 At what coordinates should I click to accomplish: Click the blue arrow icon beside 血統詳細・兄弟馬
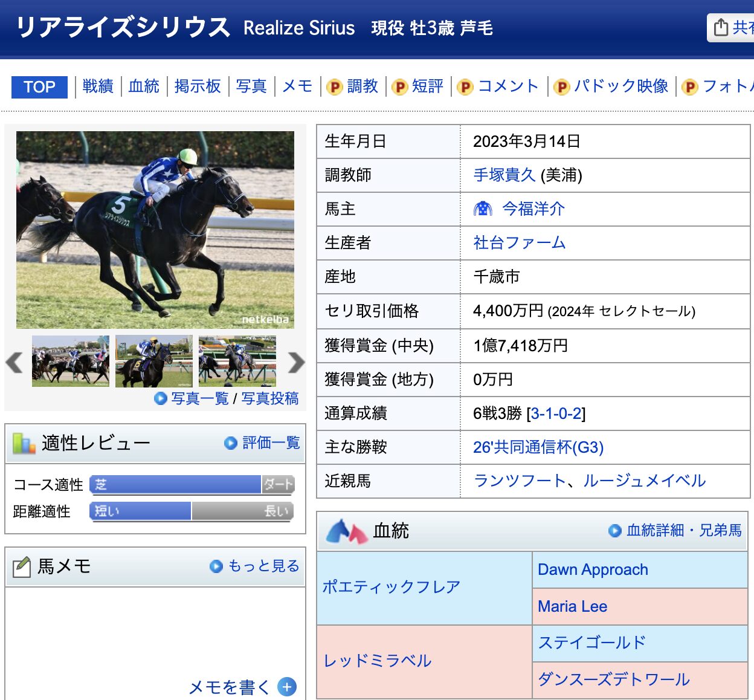coord(615,531)
